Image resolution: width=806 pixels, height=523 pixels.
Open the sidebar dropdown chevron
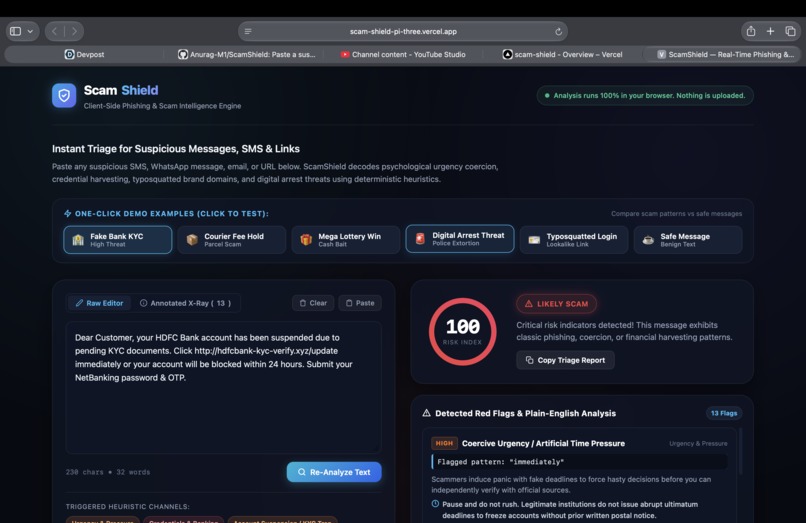30,31
